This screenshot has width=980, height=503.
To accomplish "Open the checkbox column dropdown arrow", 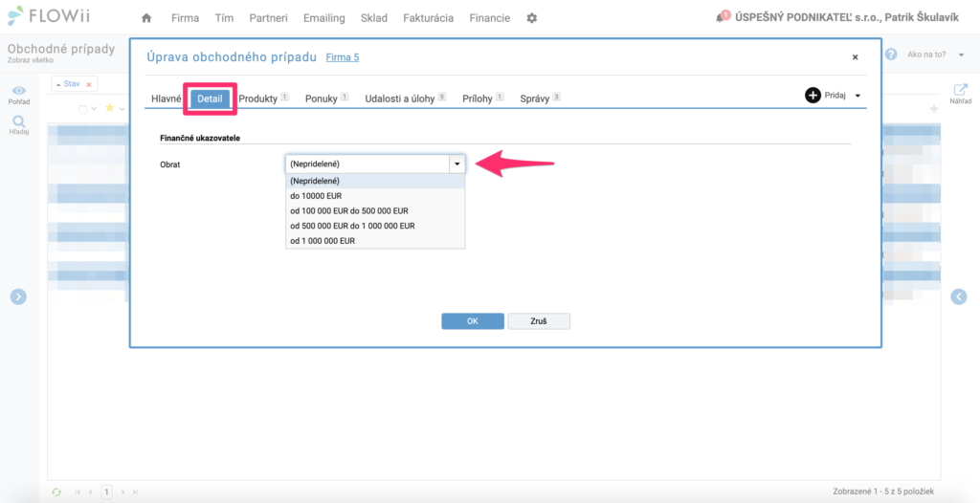I will coord(94,109).
